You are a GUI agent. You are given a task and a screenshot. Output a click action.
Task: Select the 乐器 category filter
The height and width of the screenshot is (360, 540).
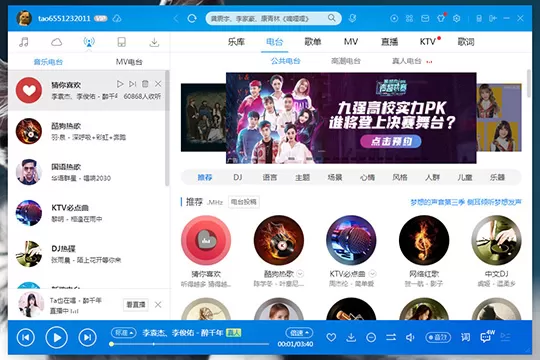[x=497, y=177]
